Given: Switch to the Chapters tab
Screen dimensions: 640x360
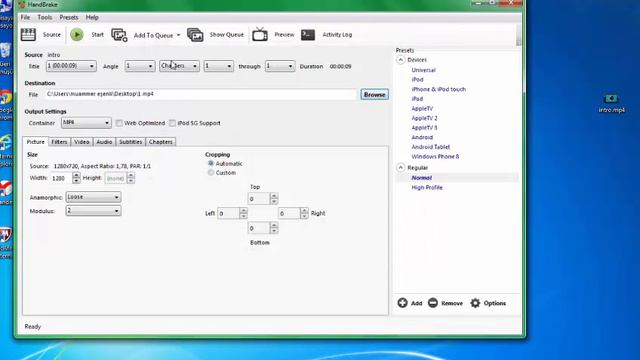Looking at the screenshot, I should click(161, 142).
